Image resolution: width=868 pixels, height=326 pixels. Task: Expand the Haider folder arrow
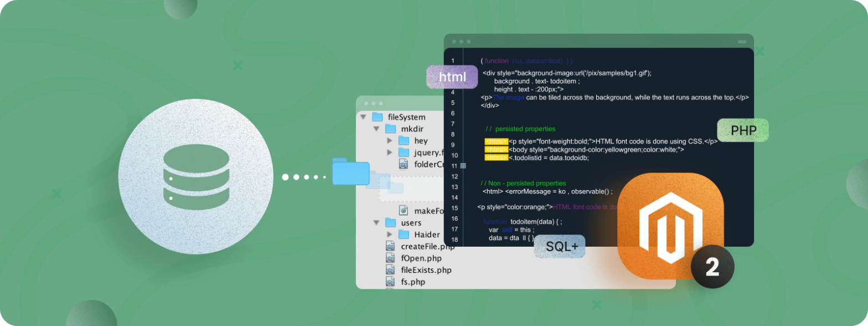390,235
